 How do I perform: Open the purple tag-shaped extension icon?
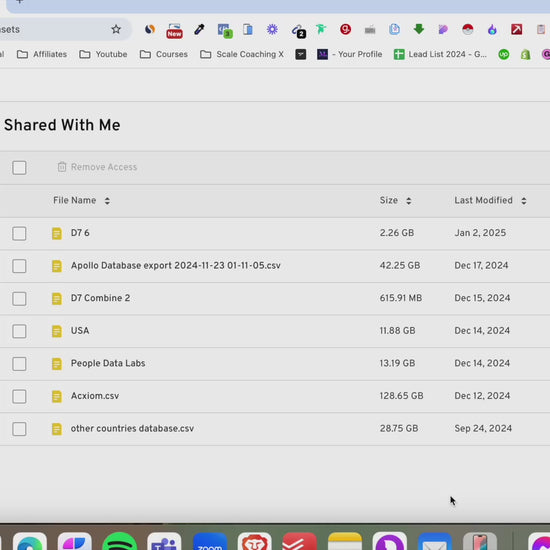pyautogui.click(x=443, y=29)
